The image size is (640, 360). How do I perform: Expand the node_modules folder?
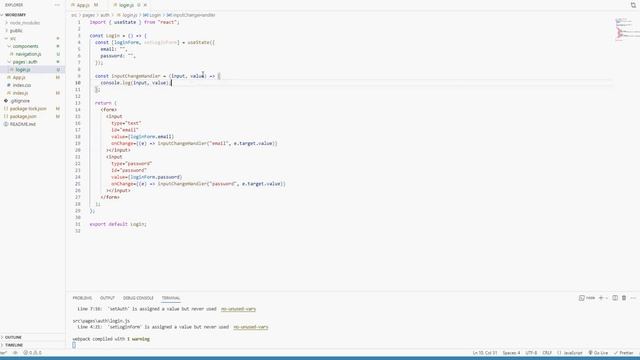click(x=24, y=23)
